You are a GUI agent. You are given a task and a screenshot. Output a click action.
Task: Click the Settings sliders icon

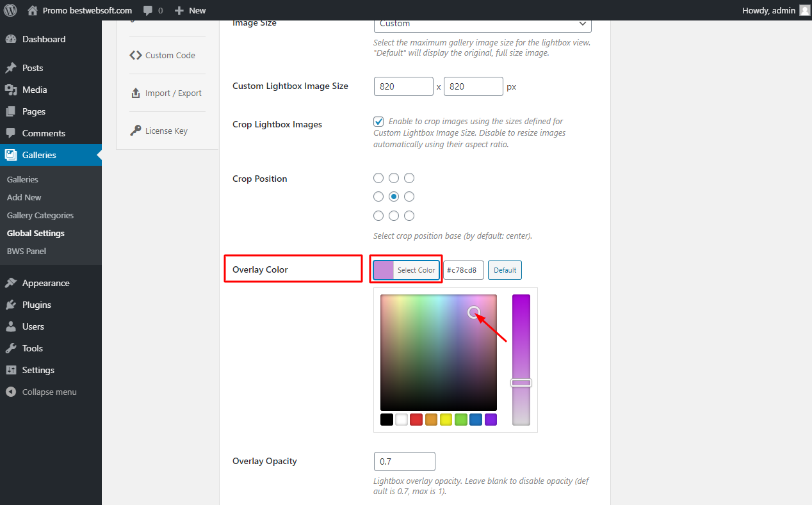[11, 370]
